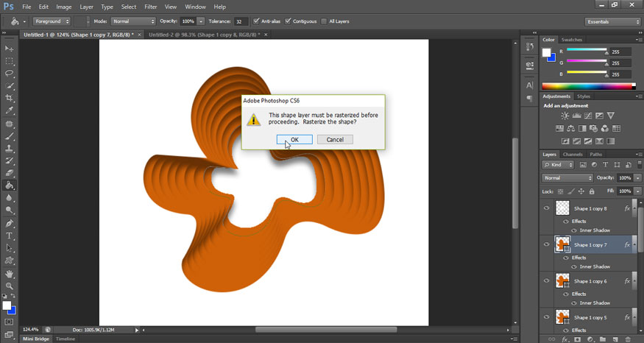644x343 pixels.
Task: Open the File menu
Action: (26, 7)
